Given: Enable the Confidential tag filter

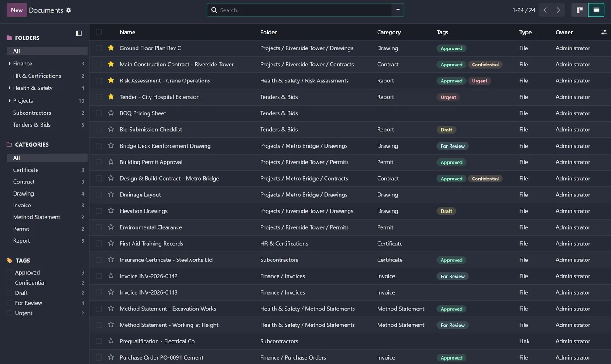Looking at the screenshot, I should [9, 282].
